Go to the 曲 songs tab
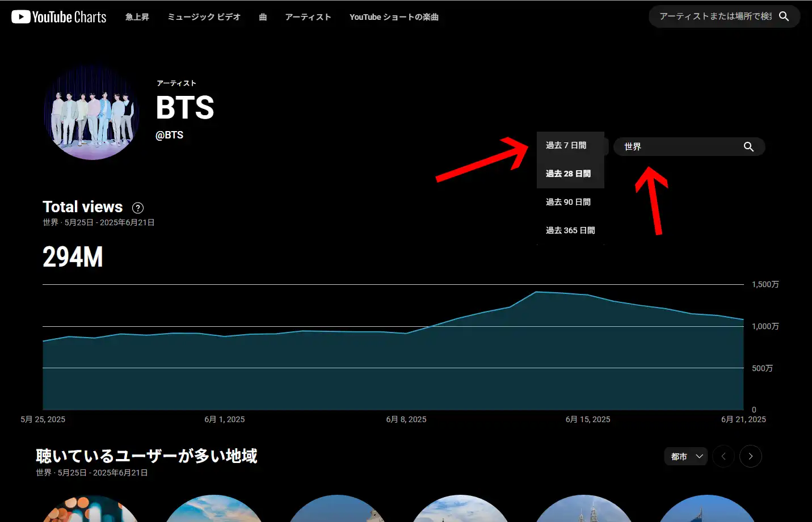The width and height of the screenshot is (812, 522). coord(263,17)
